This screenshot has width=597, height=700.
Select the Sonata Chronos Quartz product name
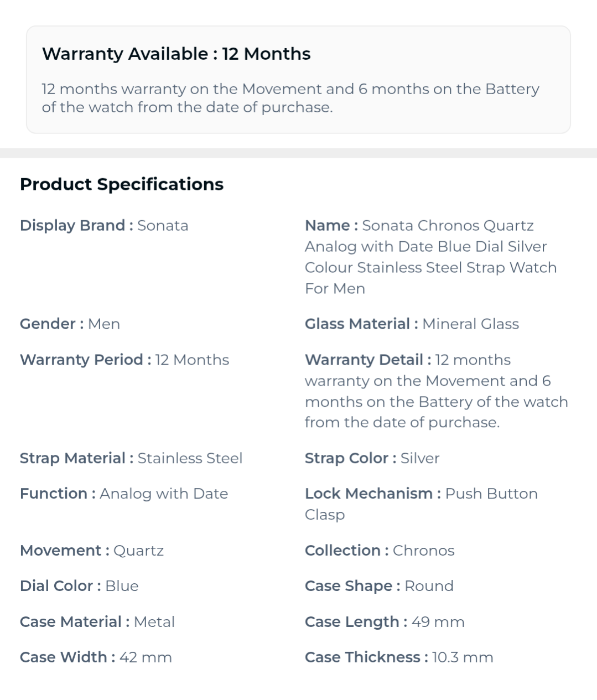coord(430,257)
